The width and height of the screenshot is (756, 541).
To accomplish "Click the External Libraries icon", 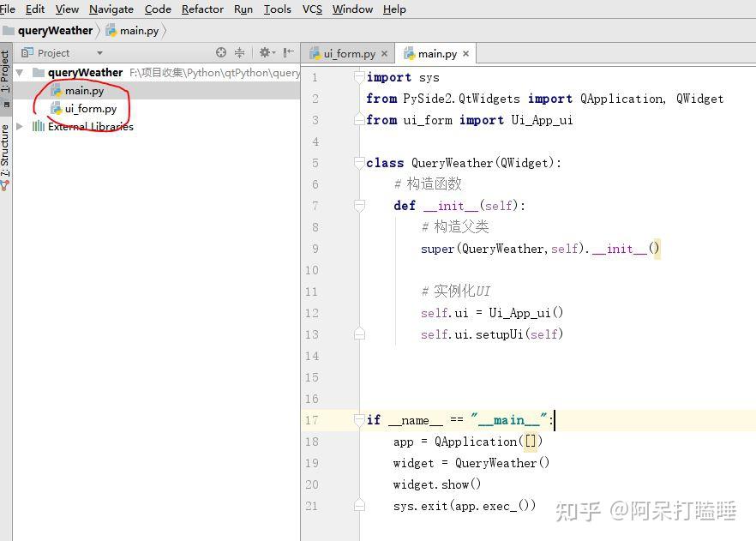I will tap(39, 126).
